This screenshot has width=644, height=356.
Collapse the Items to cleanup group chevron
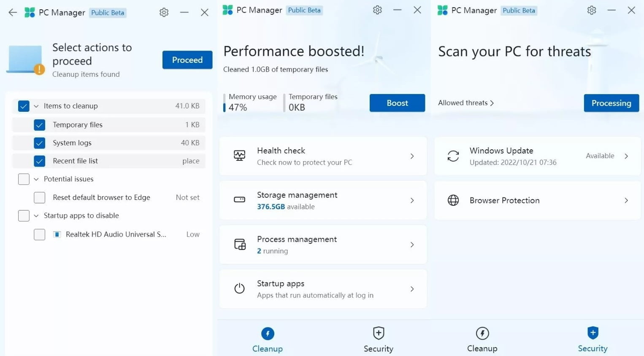[x=36, y=106]
